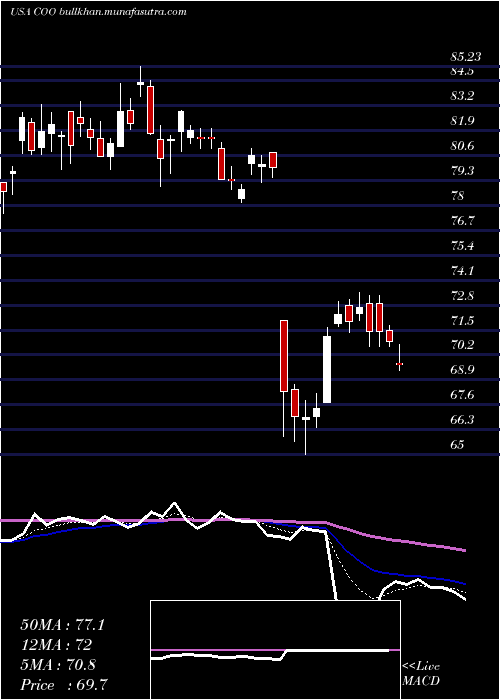Click the 66.3 price axis label
Screen dimensions: 500x700
(x=462, y=420)
